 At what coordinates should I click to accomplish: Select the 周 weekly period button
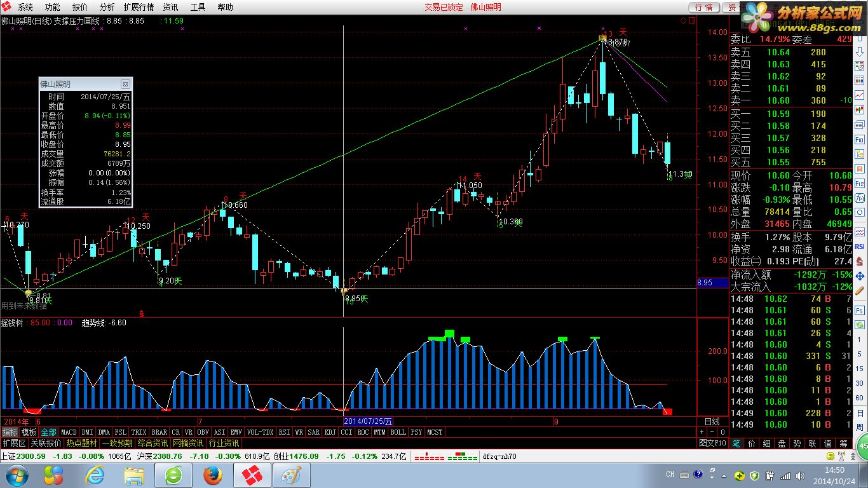859,428
